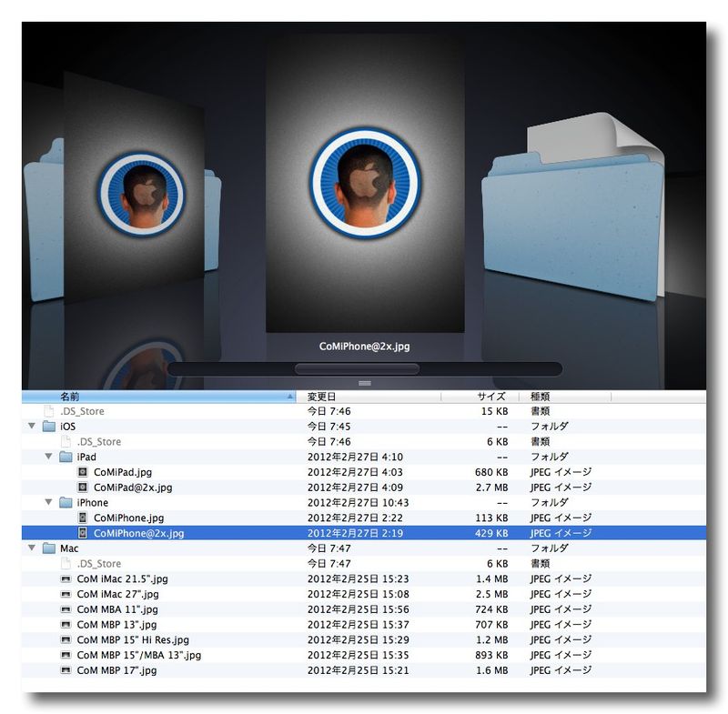728x714 pixels.
Task: Click the CoM iMac 21.5".jpg file icon
Action: [x=66, y=579]
